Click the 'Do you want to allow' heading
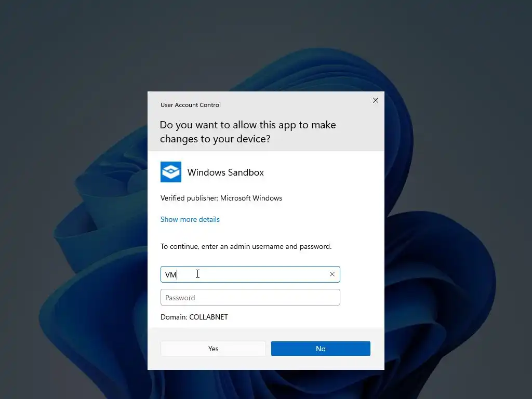The height and width of the screenshot is (399, 532). click(248, 131)
